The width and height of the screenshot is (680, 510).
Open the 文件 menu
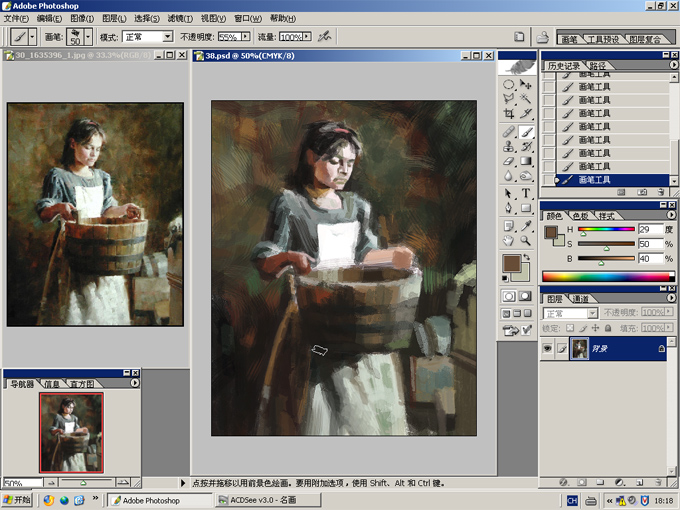[16, 18]
